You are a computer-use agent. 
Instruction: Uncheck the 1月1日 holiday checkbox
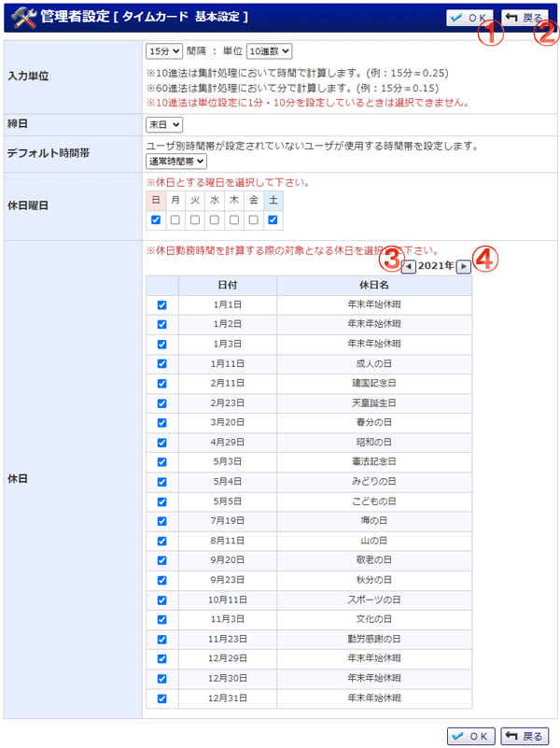(162, 304)
